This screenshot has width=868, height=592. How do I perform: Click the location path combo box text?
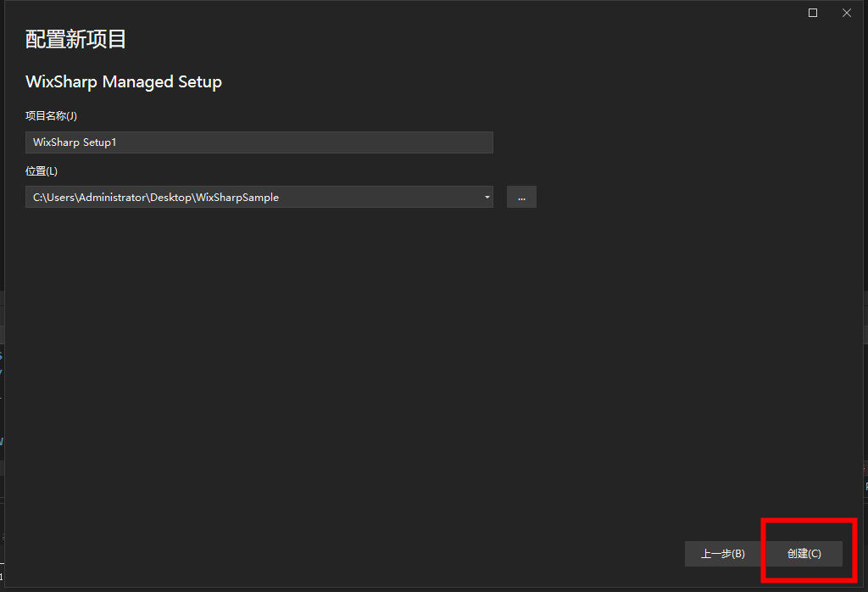156,197
